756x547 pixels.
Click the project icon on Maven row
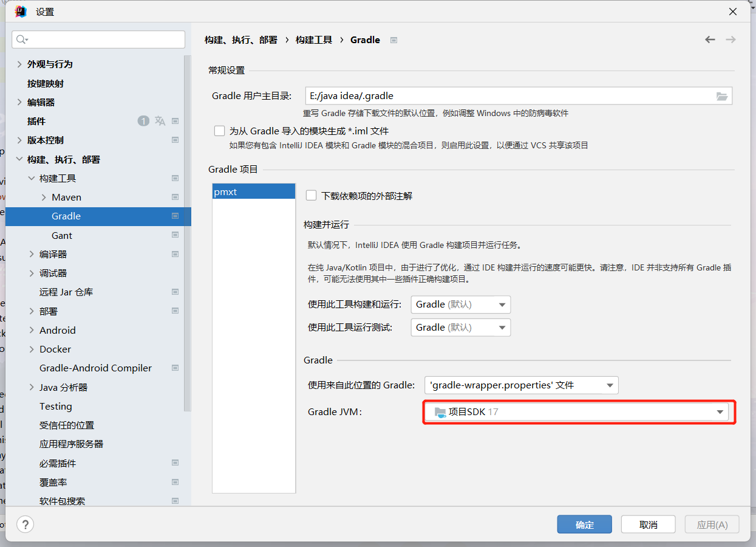(175, 197)
